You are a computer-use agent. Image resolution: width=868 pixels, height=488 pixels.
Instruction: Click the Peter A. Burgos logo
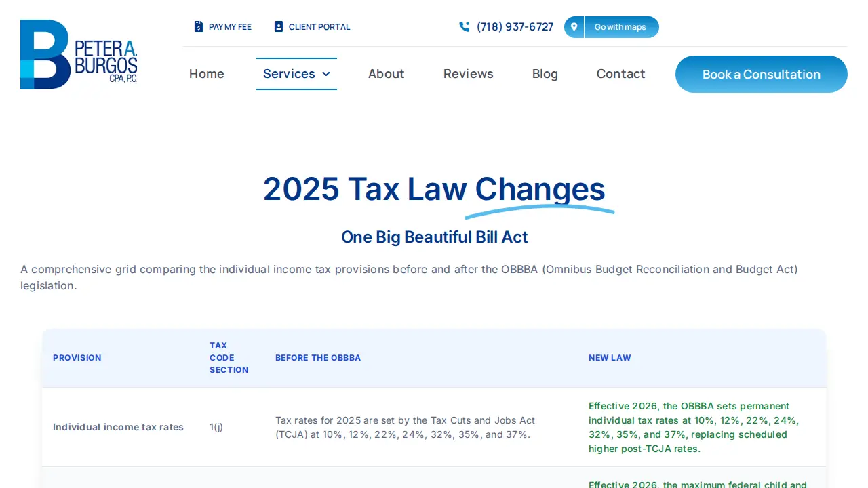click(x=79, y=54)
